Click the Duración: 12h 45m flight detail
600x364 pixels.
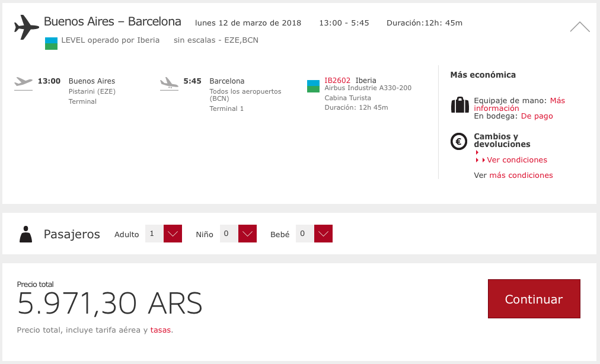[356, 107]
